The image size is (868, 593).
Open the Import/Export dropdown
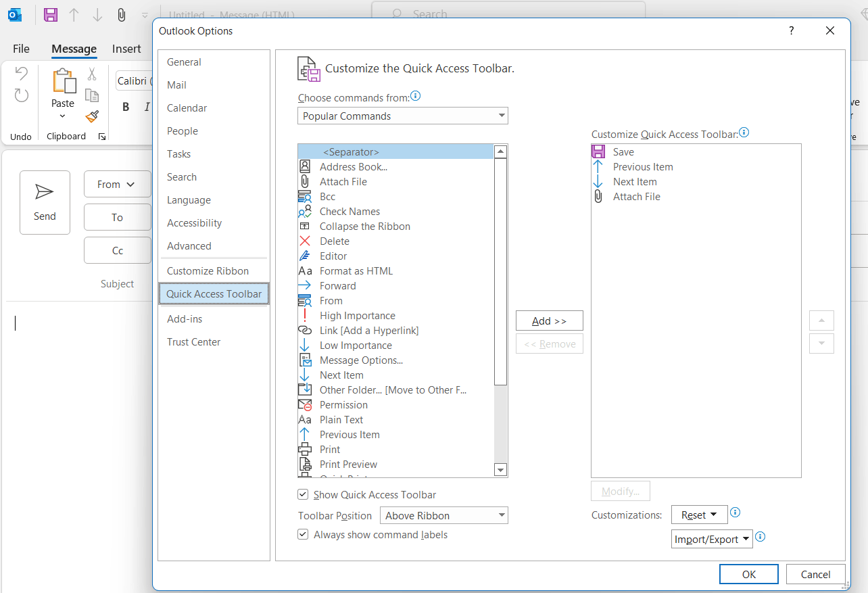713,539
